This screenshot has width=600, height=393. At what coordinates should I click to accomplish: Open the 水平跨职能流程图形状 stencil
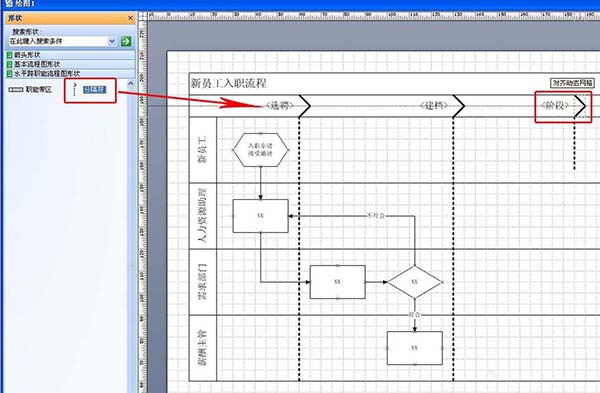tap(70, 73)
